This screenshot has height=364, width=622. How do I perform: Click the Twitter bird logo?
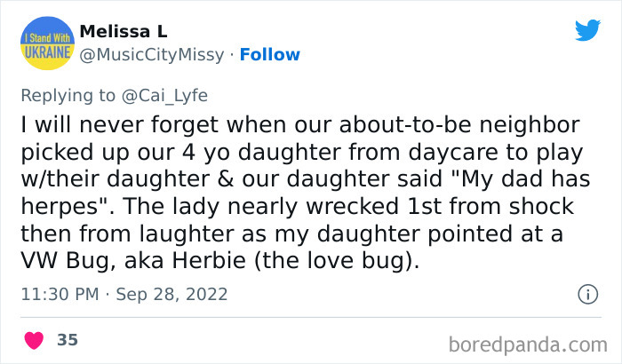(x=587, y=30)
